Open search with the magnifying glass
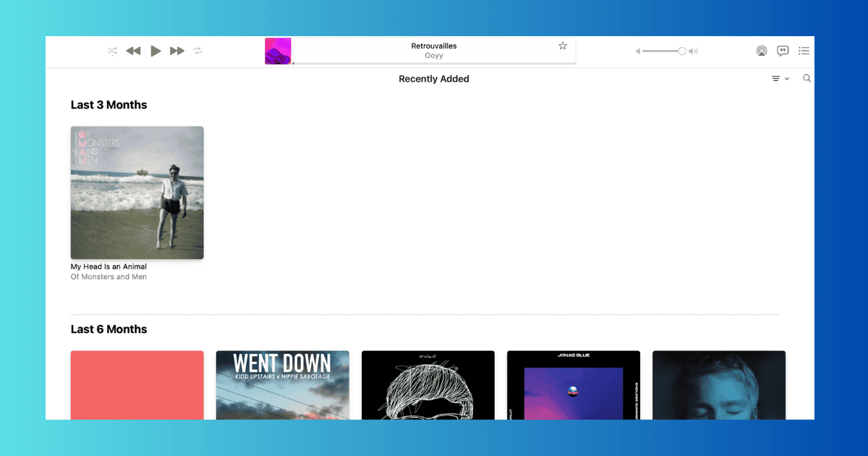 point(807,78)
